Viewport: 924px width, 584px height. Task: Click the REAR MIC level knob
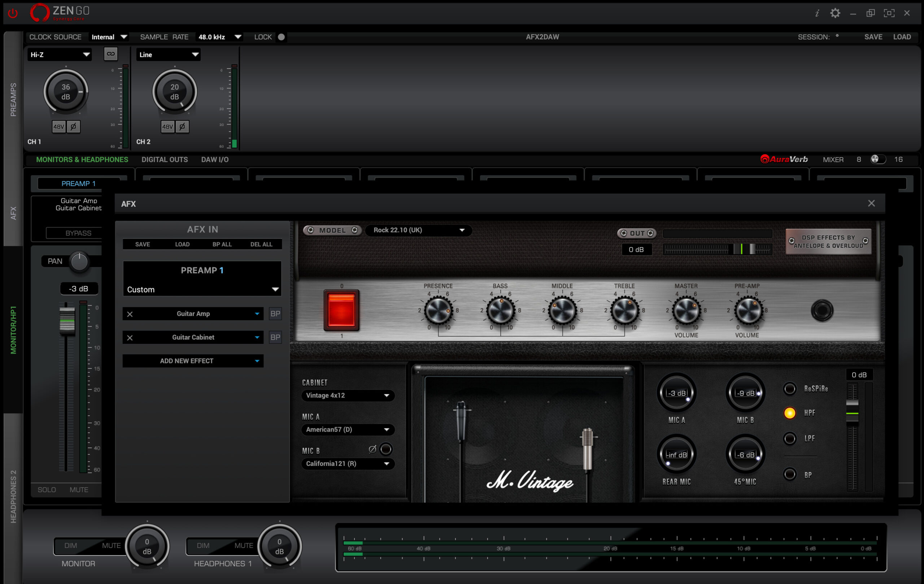[x=676, y=455]
